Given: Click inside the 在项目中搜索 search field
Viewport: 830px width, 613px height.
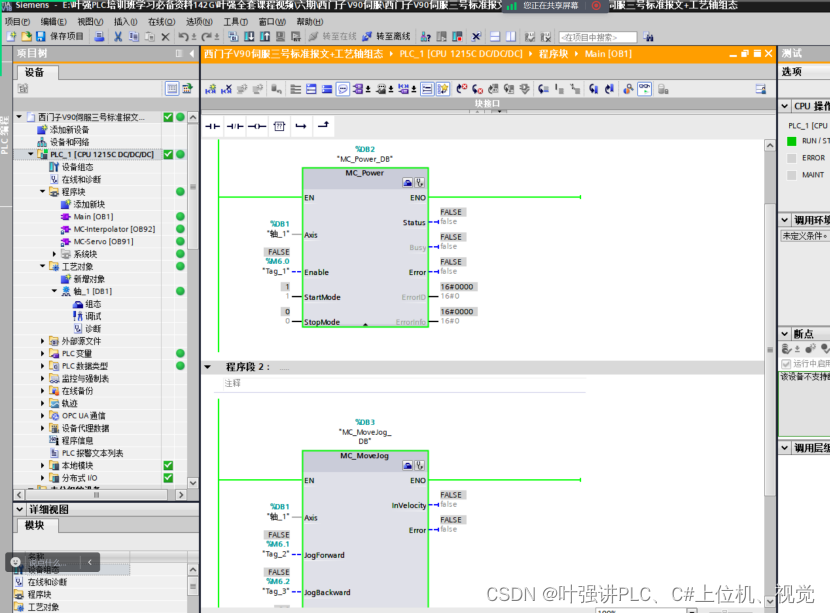Looking at the screenshot, I should 598,37.
